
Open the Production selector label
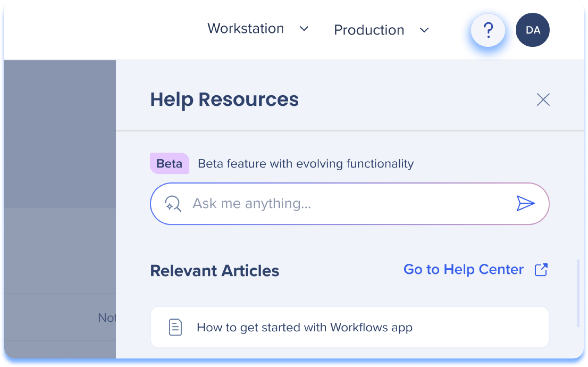369,30
